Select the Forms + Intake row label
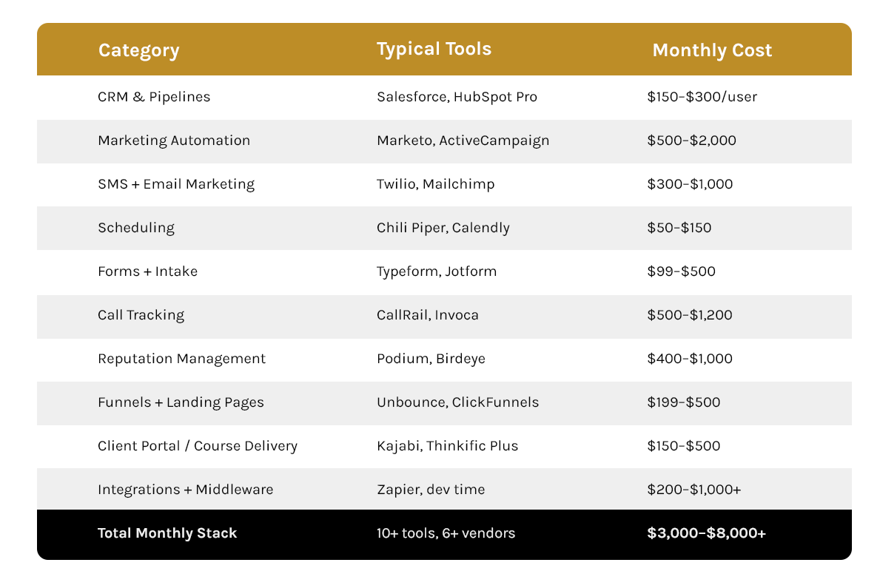 pos(147,271)
